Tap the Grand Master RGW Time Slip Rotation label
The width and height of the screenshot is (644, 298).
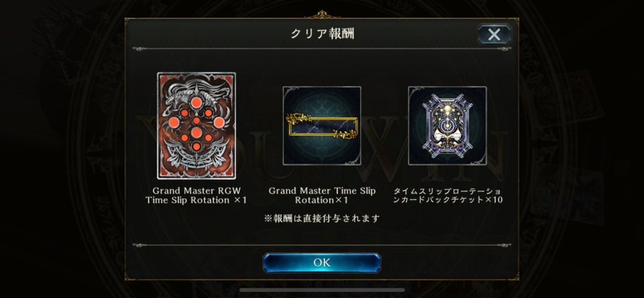click(196, 195)
